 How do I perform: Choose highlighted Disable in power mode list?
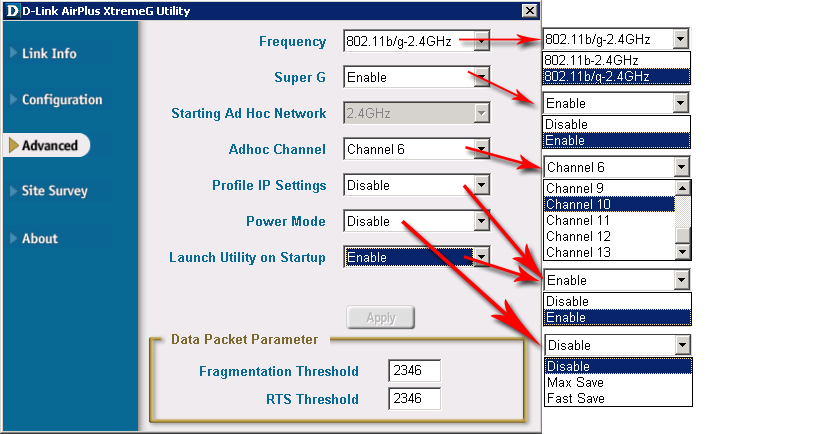point(618,366)
